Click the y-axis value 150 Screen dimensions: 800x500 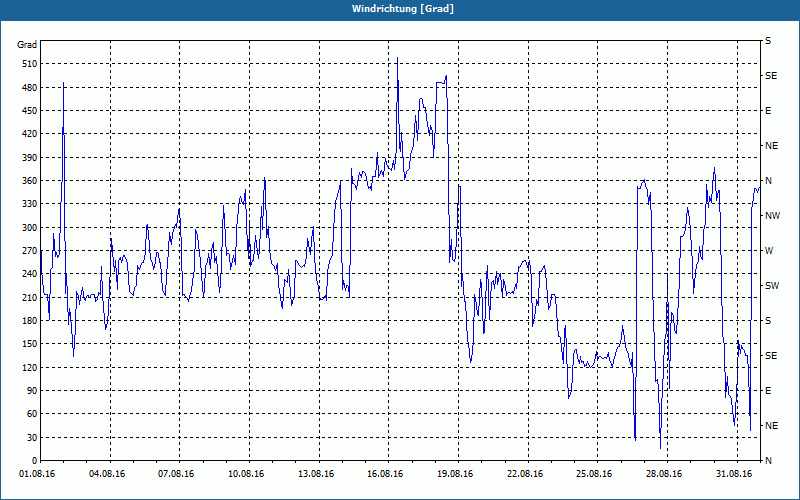(x=30, y=344)
